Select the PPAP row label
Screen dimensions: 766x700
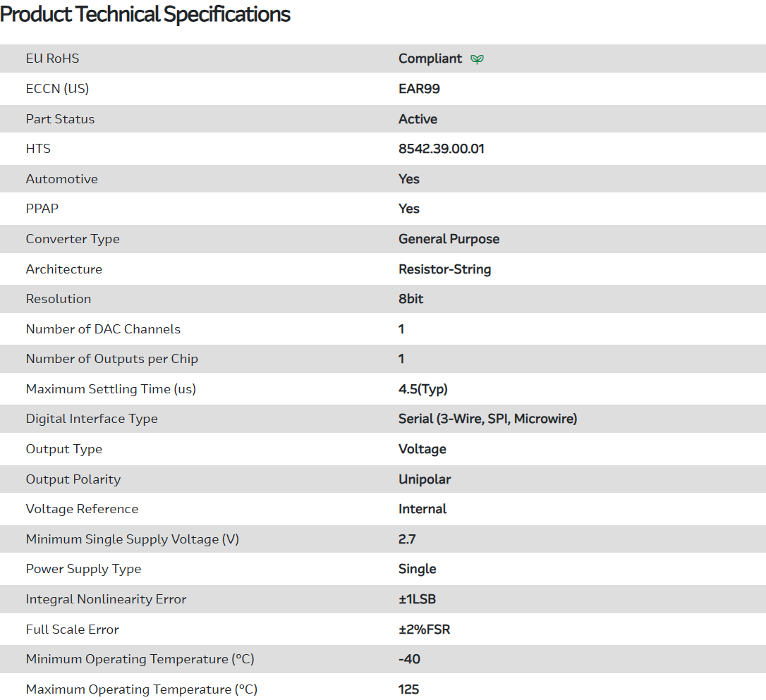click(x=42, y=209)
